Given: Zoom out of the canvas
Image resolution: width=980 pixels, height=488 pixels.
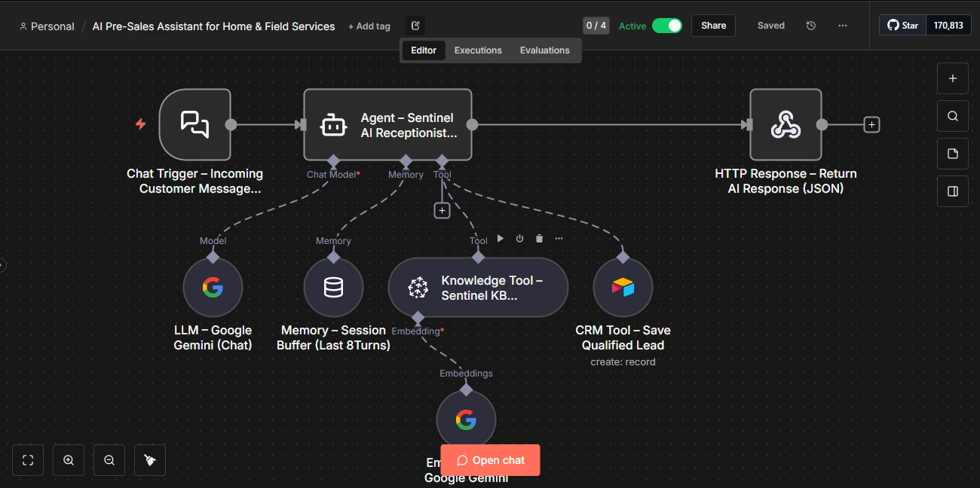Looking at the screenshot, I should (109, 459).
